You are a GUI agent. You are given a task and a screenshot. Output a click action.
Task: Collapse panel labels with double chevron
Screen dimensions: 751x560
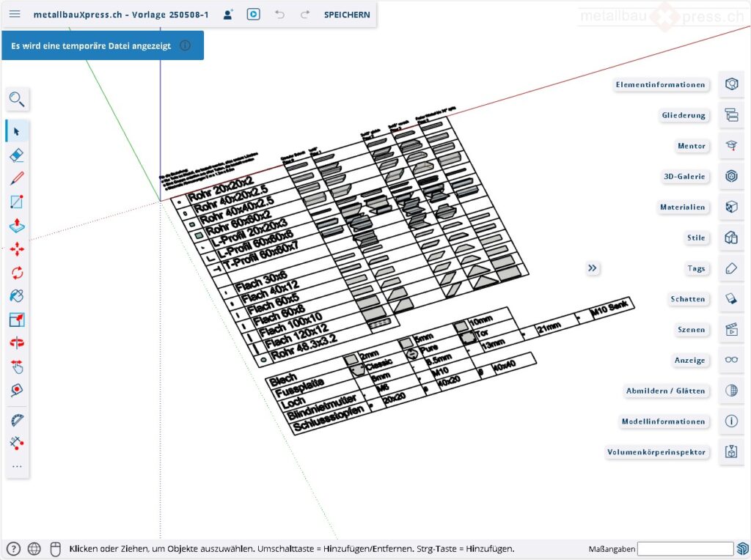pos(593,268)
